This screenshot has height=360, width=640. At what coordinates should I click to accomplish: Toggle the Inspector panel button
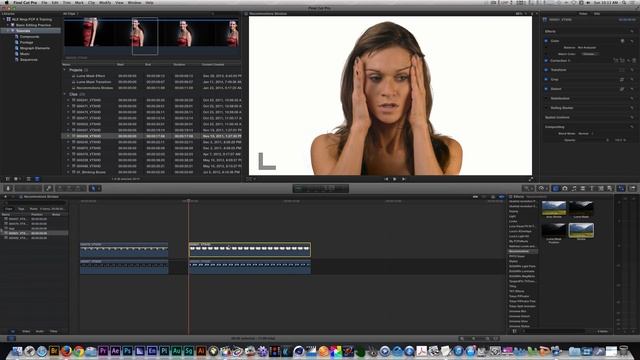(x=621, y=188)
